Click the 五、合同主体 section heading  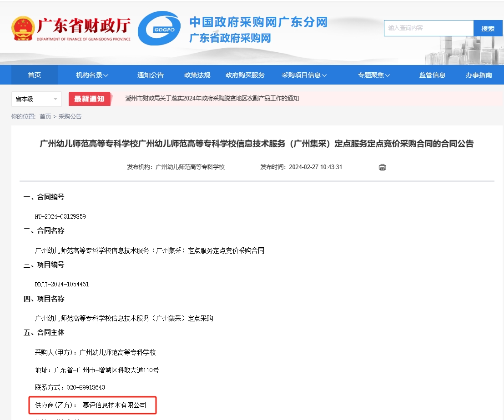coord(44,332)
